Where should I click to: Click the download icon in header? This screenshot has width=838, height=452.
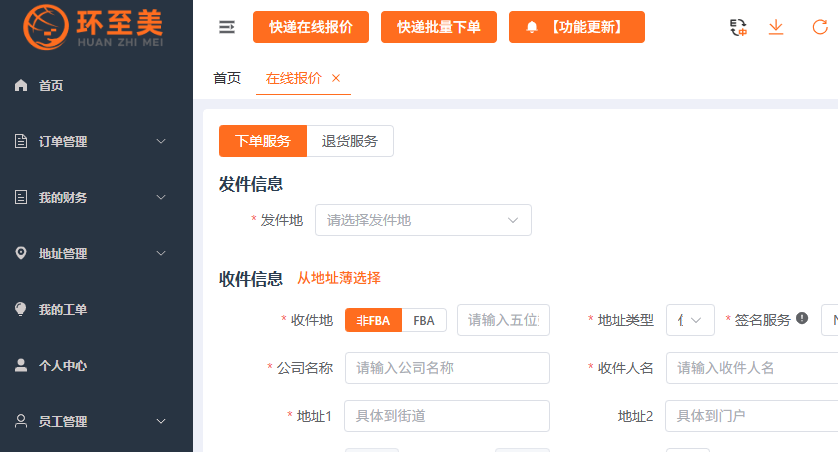(x=776, y=28)
